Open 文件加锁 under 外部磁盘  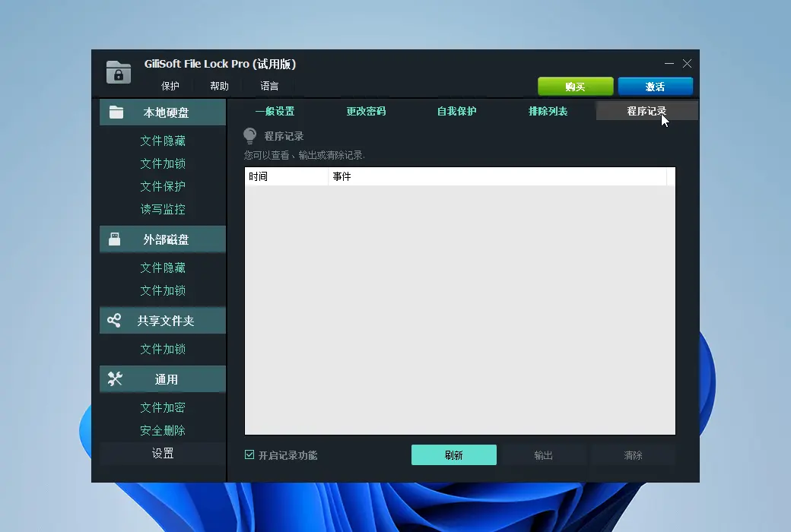coord(163,290)
